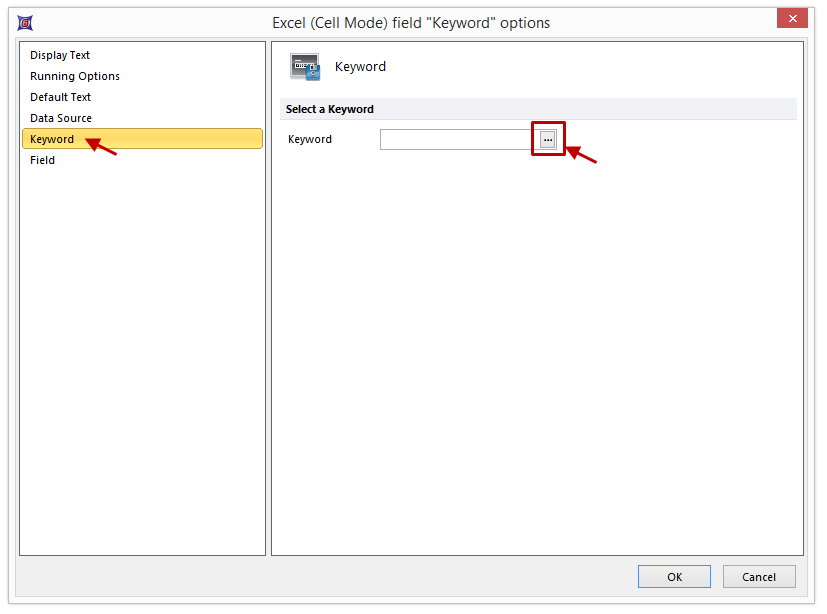Click the "Select a Keyword" section header
827x614 pixels.
click(330, 109)
